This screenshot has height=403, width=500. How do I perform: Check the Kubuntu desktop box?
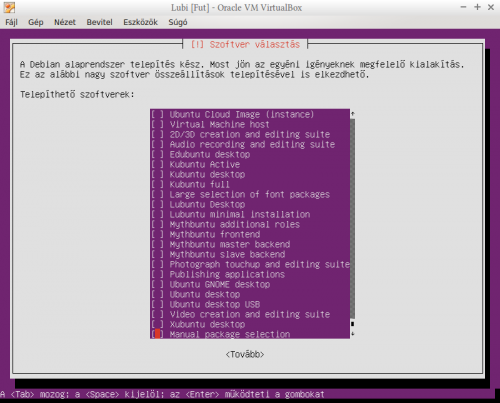pos(157,174)
